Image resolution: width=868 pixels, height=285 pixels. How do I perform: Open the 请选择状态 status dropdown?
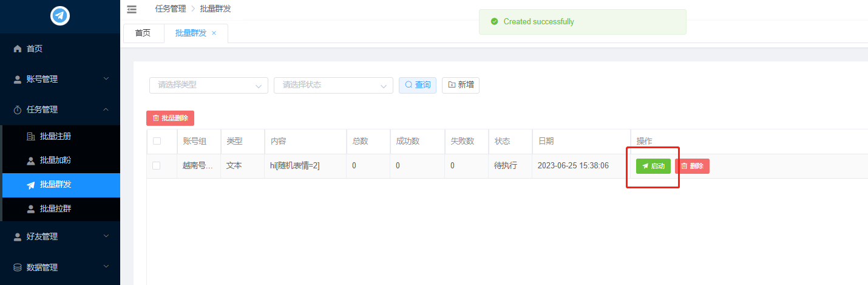coord(333,85)
